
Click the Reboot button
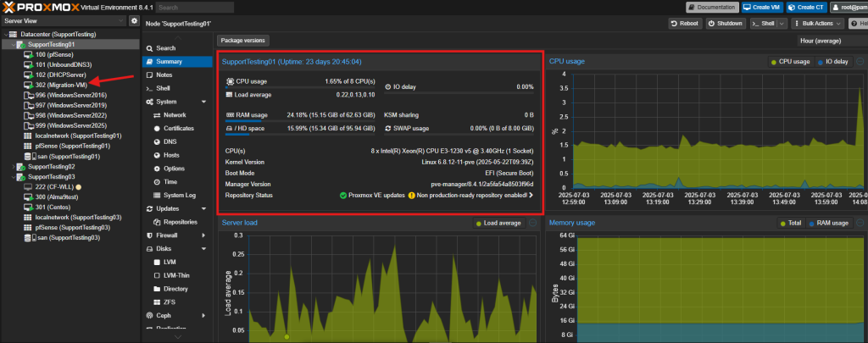point(685,24)
